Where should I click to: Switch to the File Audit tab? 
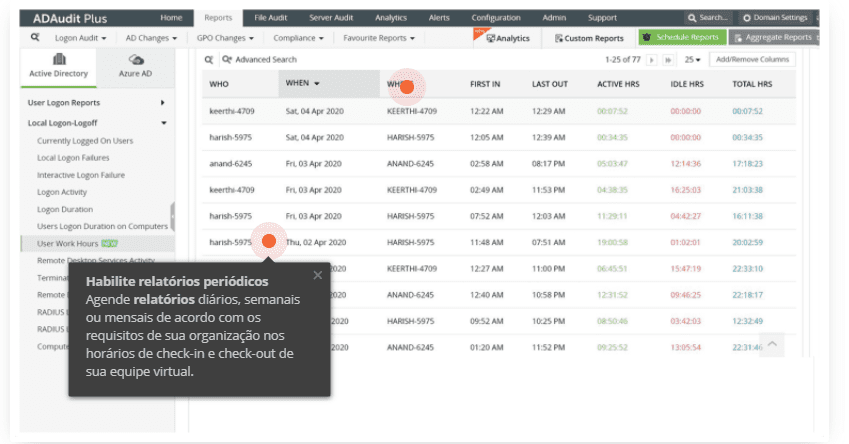tap(273, 18)
